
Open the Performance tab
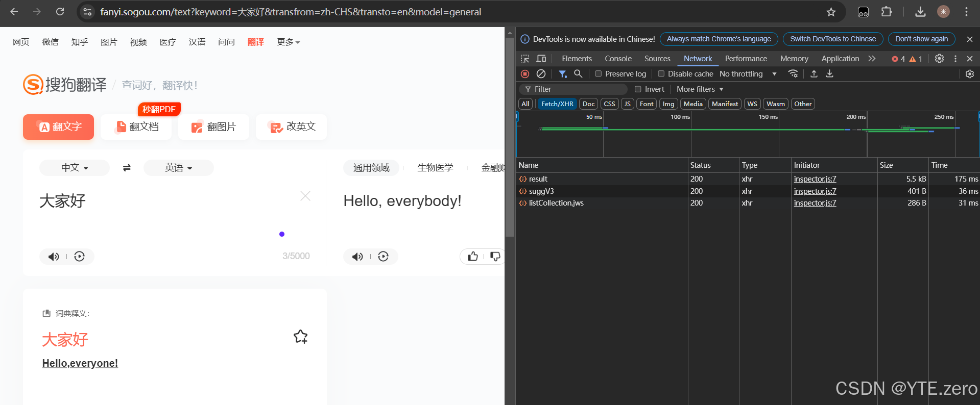746,59
